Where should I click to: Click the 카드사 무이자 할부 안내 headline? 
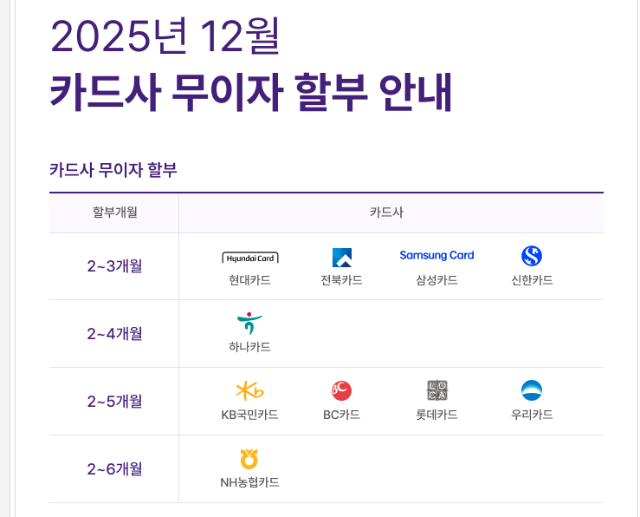click(x=251, y=92)
